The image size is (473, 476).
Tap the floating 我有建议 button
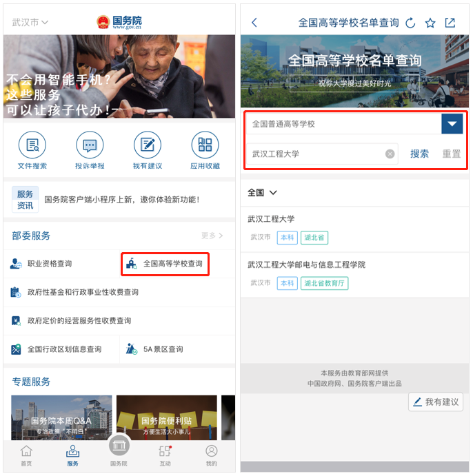point(436,402)
